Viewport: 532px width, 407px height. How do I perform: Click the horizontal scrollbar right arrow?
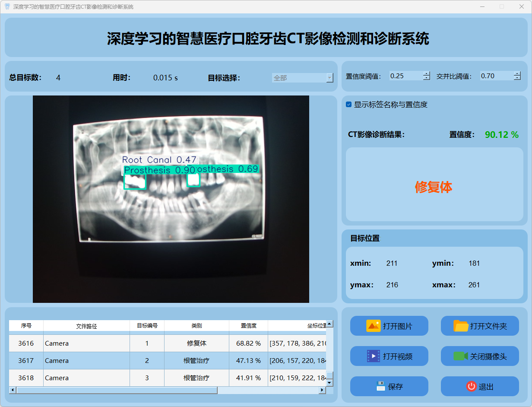click(x=322, y=390)
